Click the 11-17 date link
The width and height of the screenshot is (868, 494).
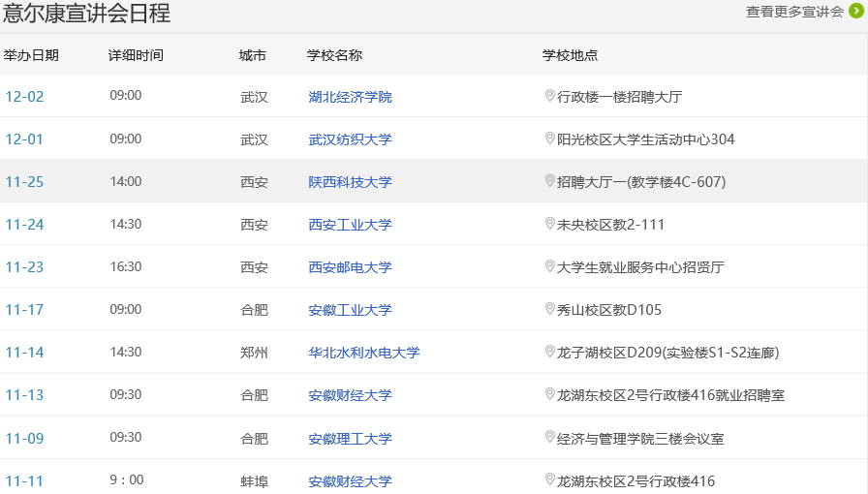tap(24, 310)
